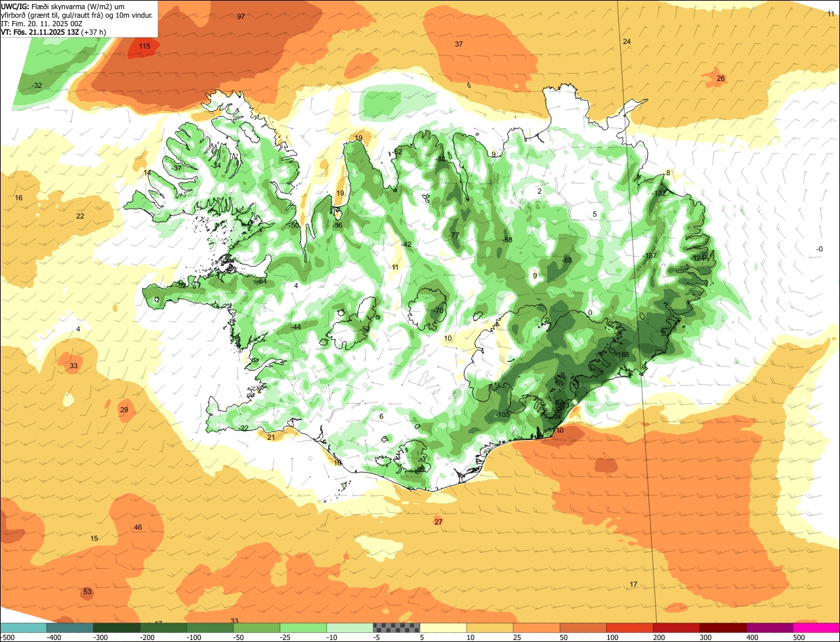Select the checkered legend swatch between -5 and 5
This screenshot has height=642, width=840.
(x=396, y=628)
